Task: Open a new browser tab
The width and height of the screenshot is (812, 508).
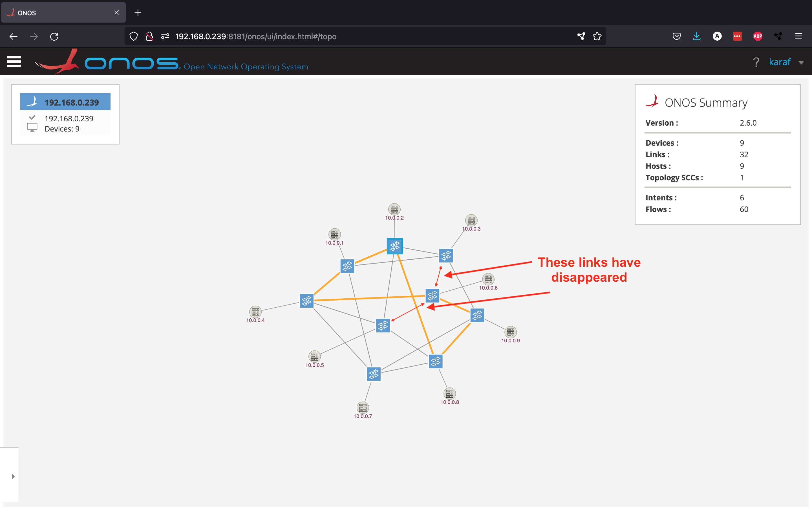Action: [x=138, y=13]
